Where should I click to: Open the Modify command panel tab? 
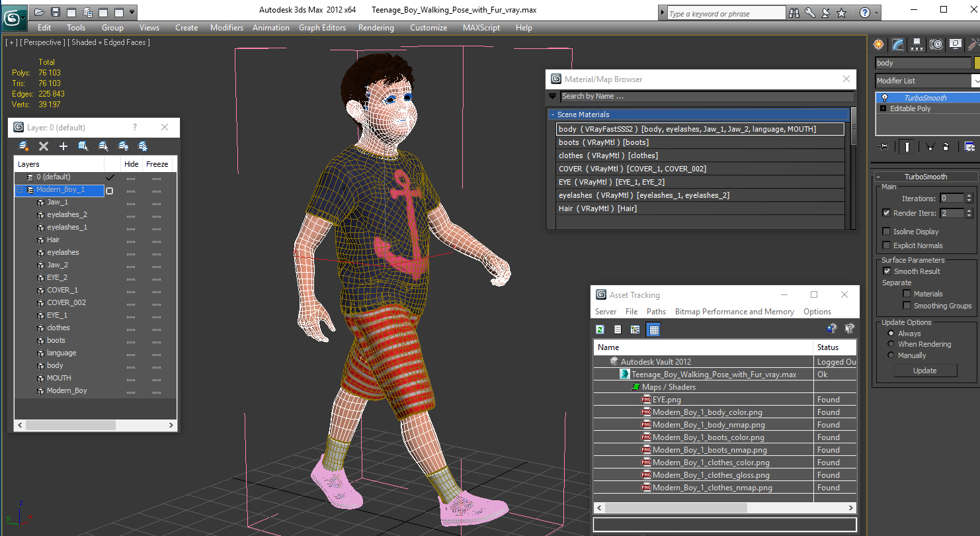tap(897, 44)
